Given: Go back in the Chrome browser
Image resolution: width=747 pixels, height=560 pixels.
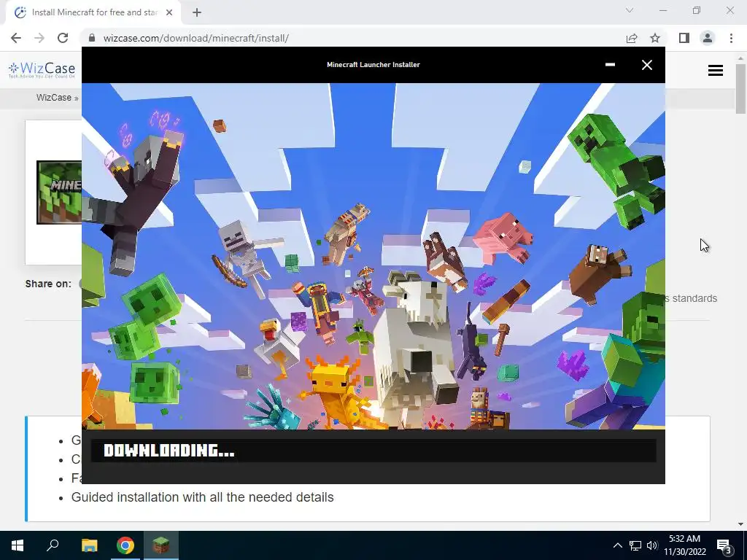Looking at the screenshot, I should (x=16, y=38).
